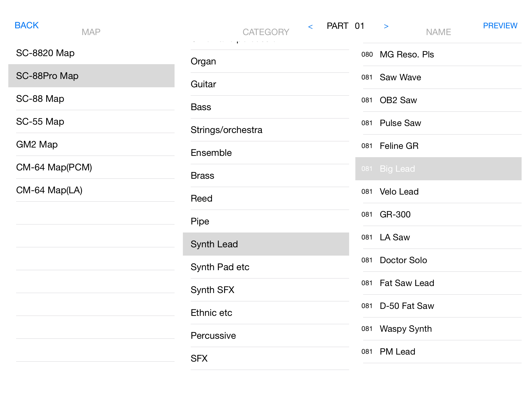Viewport: 532px width, 399px height.
Task: Tap the PREVIEW button
Action: [500, 26]
